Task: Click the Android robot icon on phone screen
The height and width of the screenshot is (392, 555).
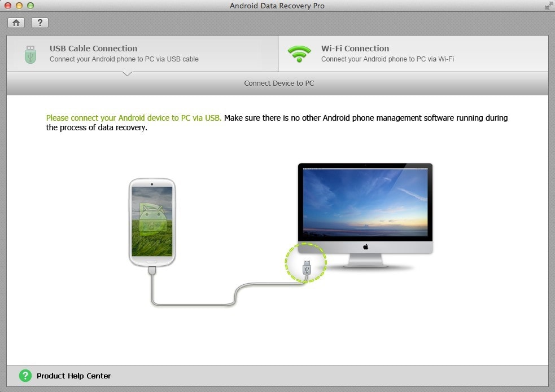Action: pyautogui.click(x=152, y=219)
